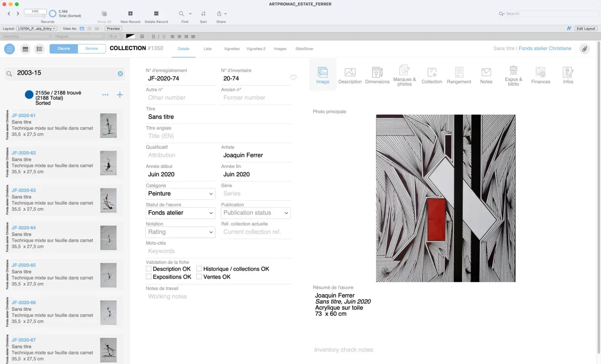Open the Dimensions panel icon

point(377,75)
